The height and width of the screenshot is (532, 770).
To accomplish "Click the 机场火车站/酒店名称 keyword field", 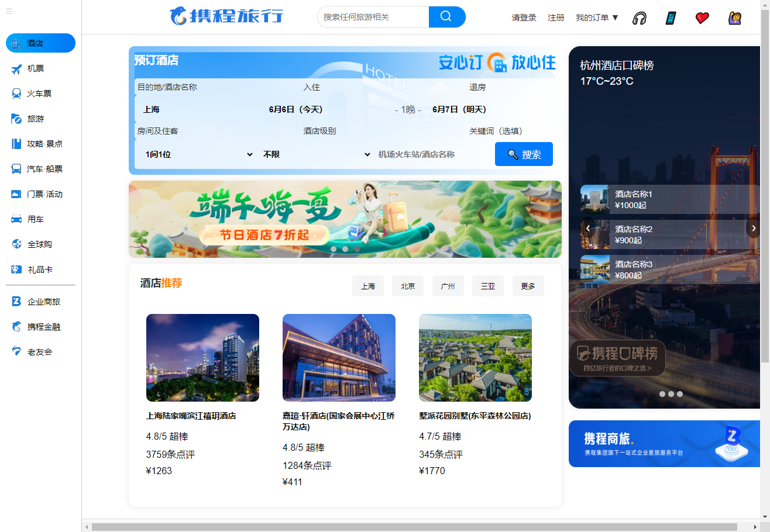I will [433, 154].
